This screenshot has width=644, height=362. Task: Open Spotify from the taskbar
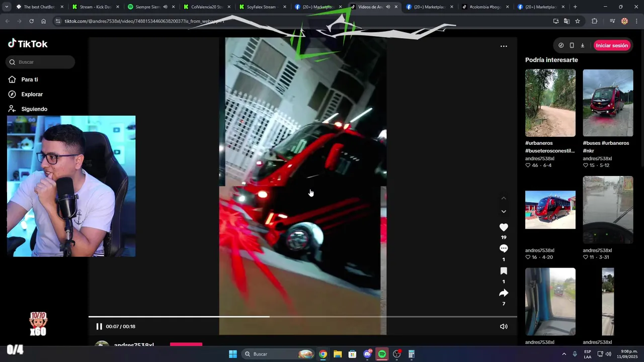click(382, 354)
